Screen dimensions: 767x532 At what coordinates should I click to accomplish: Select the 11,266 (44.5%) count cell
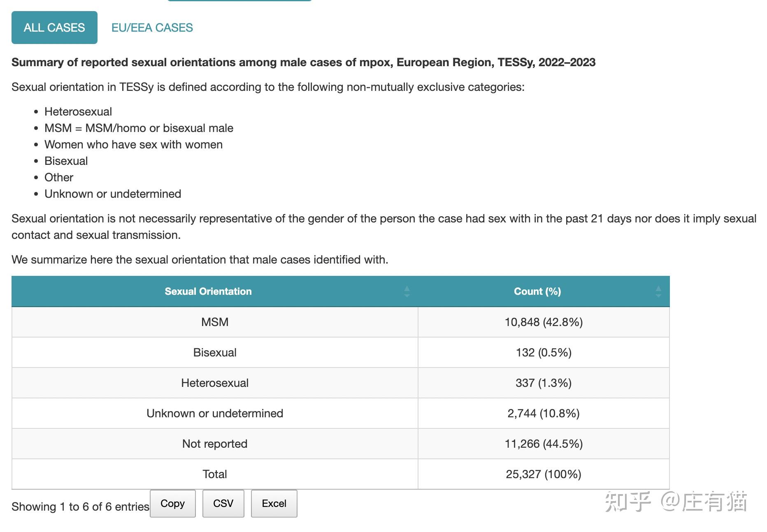(544, 444)
